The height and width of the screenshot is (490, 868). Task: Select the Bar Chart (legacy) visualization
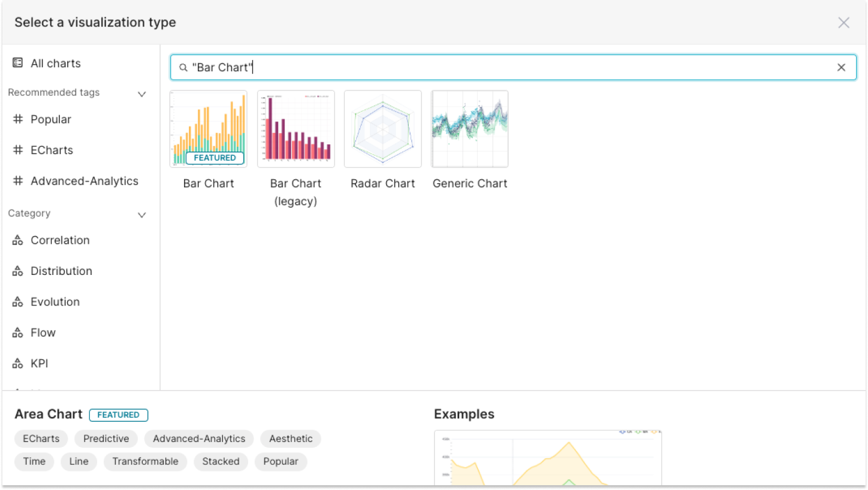point(296,128)
